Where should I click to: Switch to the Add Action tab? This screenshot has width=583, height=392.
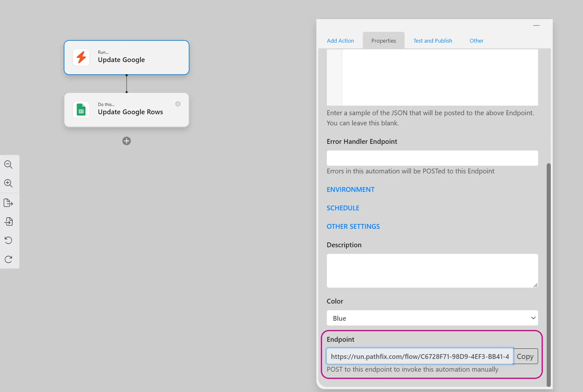coord(340,41)
